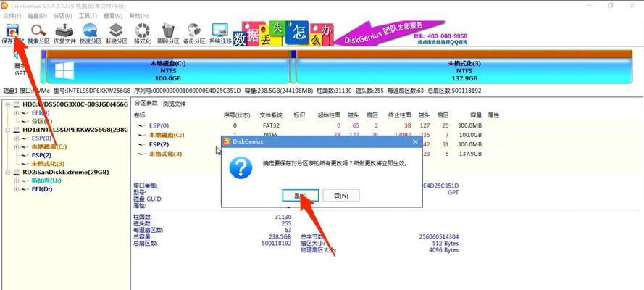The image size is (644, 290).
Task: Expand the ESP(0) node under HD1
Action: pos(17,138)
